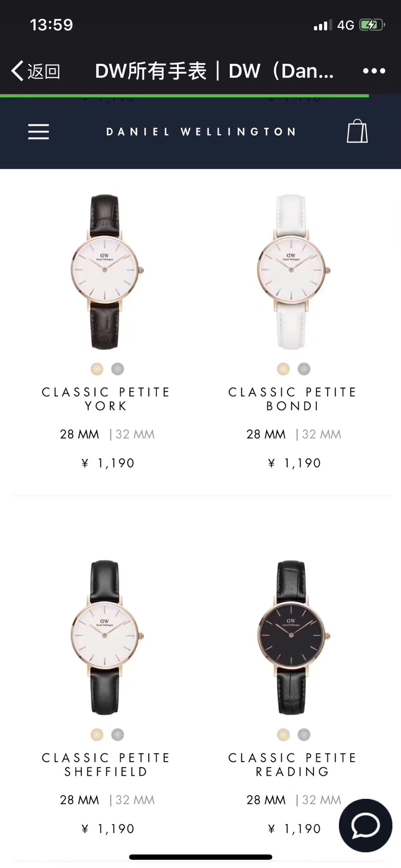
Task: View the white-strap Bondi watch image
Action: 293,272
